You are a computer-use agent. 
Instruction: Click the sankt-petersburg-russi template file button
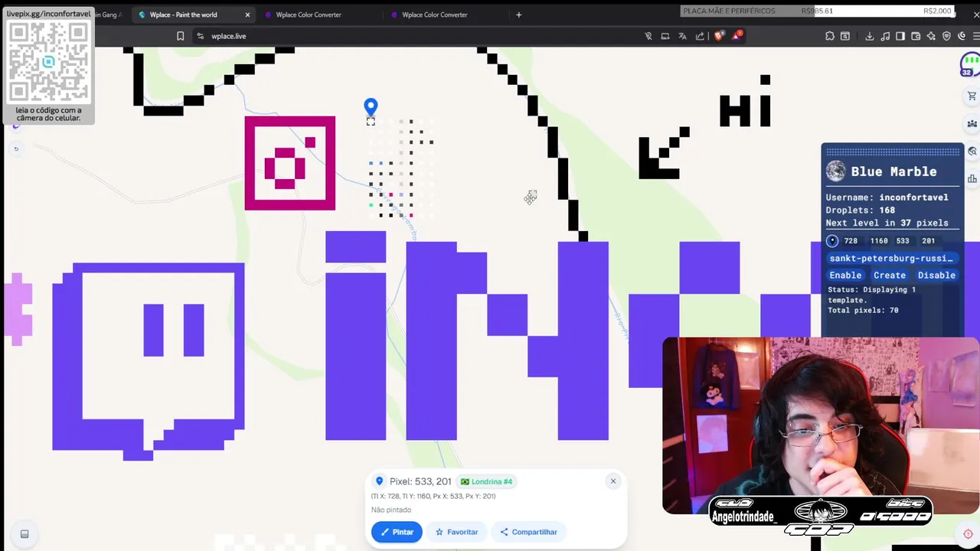tap(891, 258)
